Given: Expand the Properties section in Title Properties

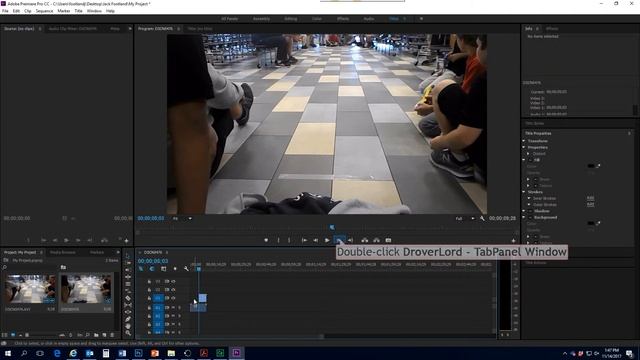Looking at the screenshot, I should pos(524,147).
